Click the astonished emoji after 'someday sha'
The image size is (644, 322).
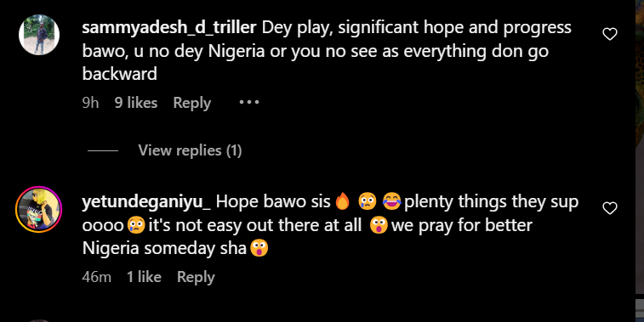coord(259,249)
